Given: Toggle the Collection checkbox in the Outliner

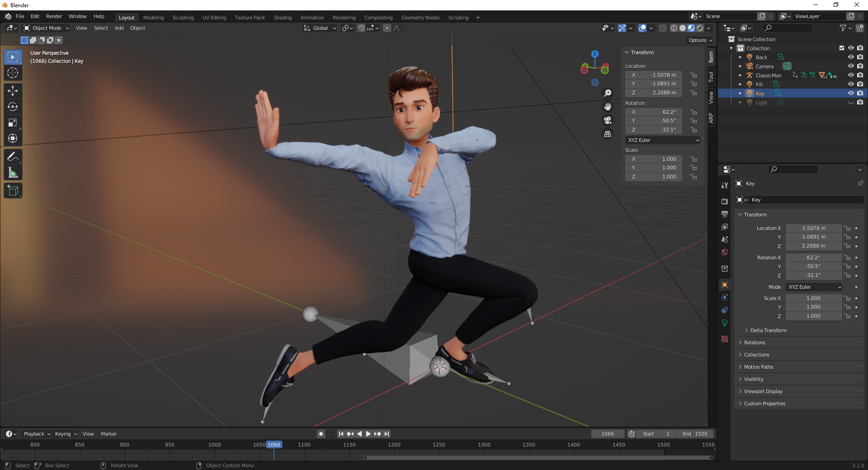Looking at the screenshot, I should 842,48.
